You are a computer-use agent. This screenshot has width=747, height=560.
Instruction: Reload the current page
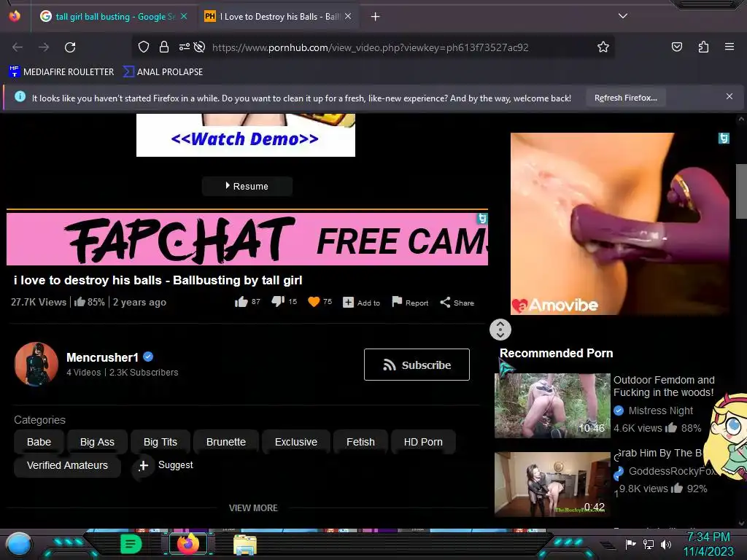click(70, 47)
